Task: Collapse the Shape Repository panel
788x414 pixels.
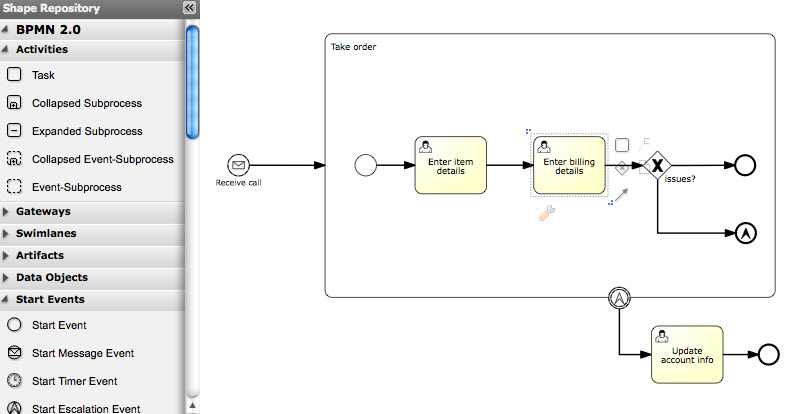Action: [x=189, y=8]
